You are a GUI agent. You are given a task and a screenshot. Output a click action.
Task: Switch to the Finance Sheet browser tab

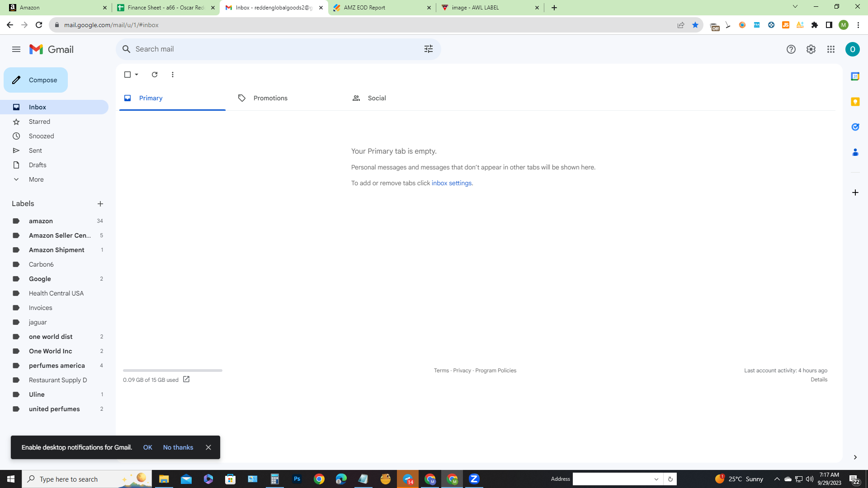166,8
